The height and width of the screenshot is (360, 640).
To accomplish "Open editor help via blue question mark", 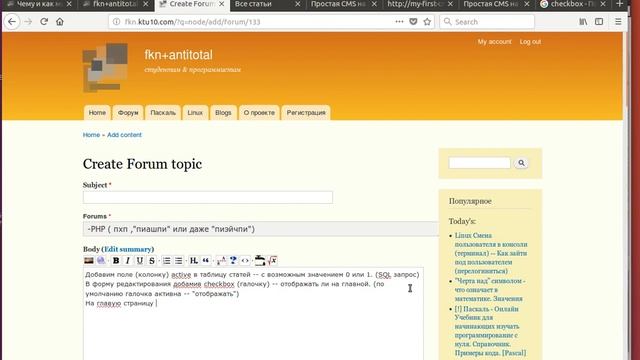I will click(x=233, y=260).
